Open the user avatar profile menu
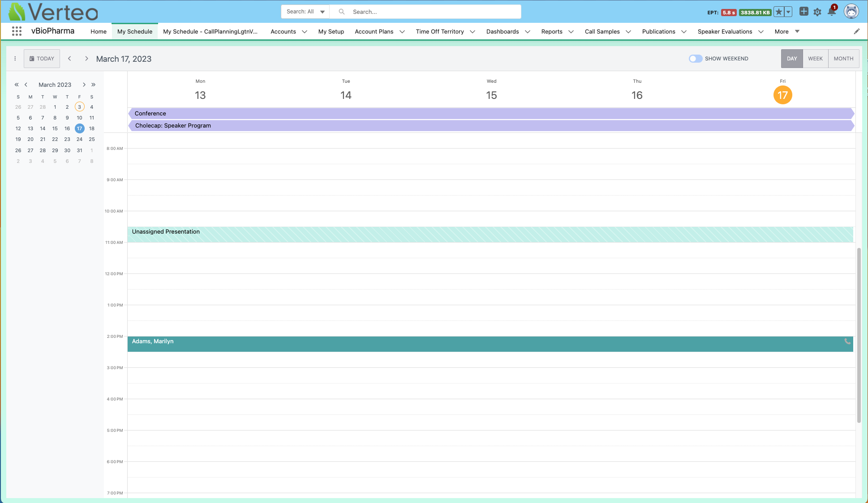The width and height of the screenshot is (868, 503). click(x=851, y=12)
